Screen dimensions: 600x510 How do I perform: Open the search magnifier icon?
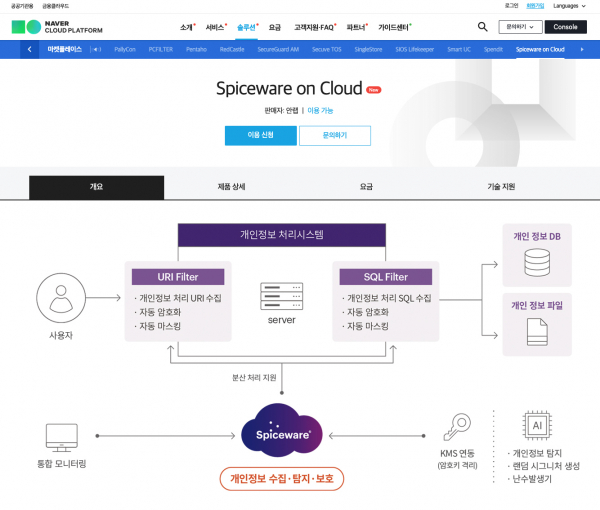pyautogui.click(x=483, y=27)
